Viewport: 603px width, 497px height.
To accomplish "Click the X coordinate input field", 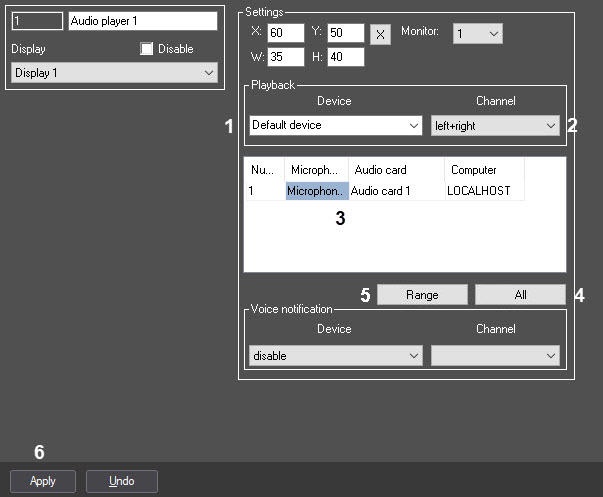I will tap(286, 34).
